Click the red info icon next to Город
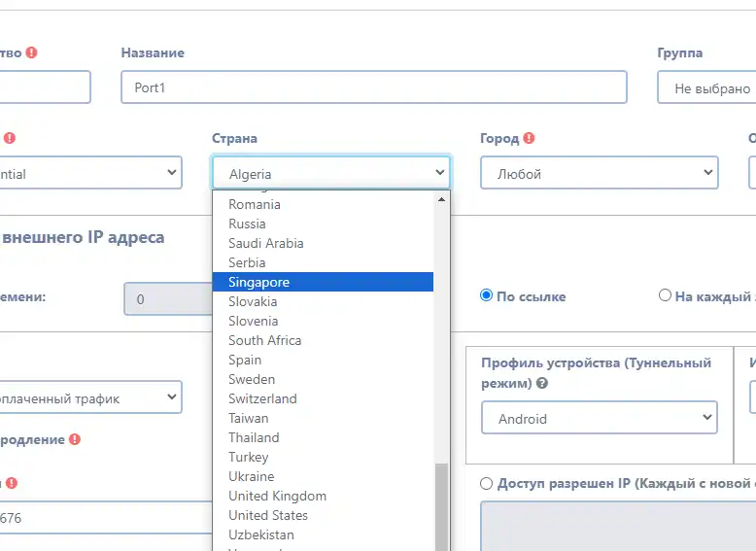The width and height of the screenshot is (756, 551). coord(530,139)
